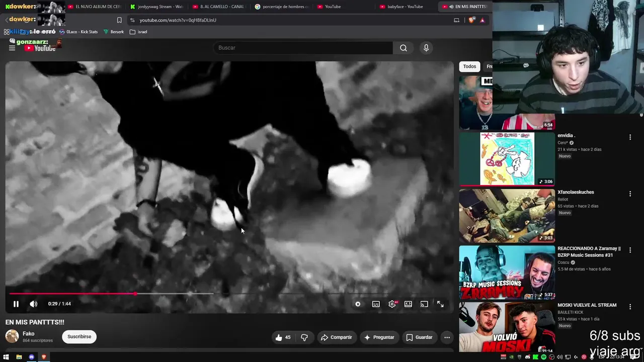Switch to the plain YouTube tab

[x=343, y=7]
